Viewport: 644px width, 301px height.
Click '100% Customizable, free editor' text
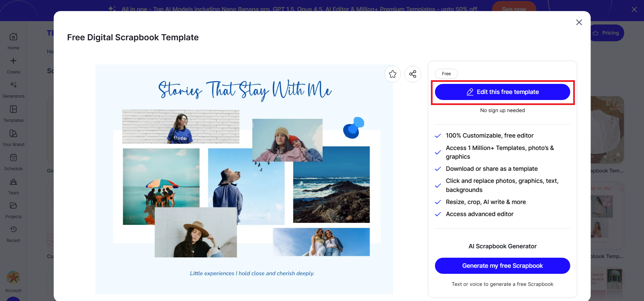click(490, 136)
